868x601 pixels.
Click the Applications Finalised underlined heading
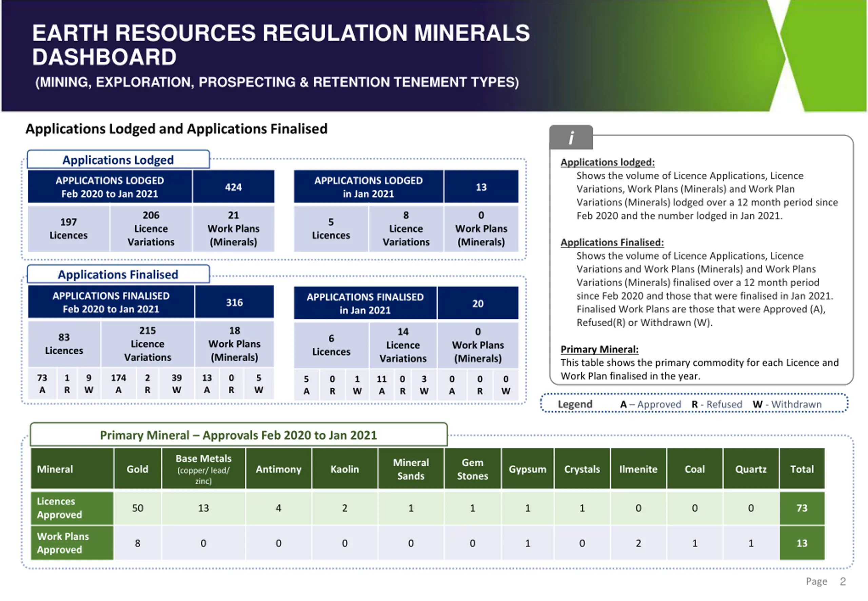pyautogui.click(x=612, y=243)
